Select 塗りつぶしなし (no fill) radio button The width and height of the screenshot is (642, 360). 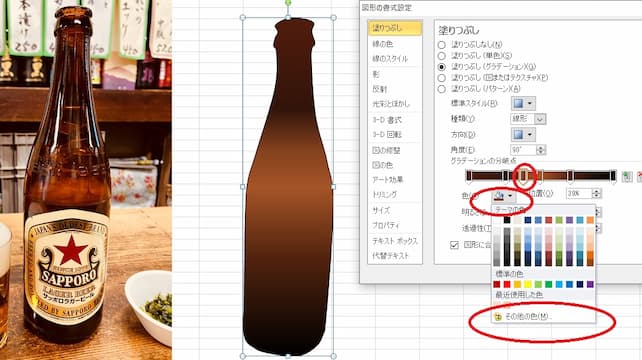coord(441,44)
